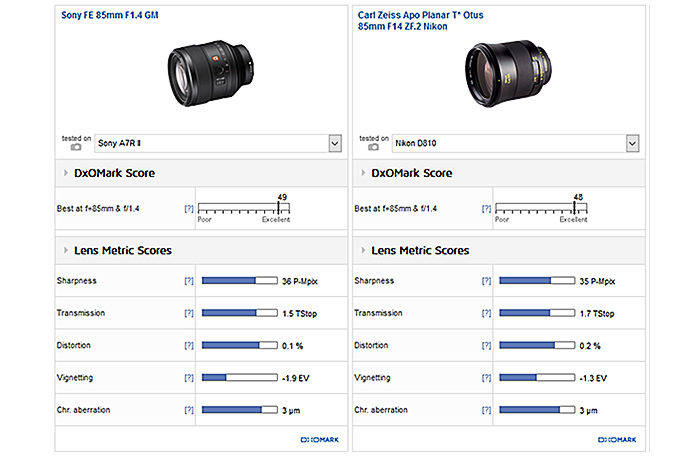Click the Zeiss Distortion bar at 0.2 %
The width and height of the screenshot is (700, 457).
coord(537,345)
